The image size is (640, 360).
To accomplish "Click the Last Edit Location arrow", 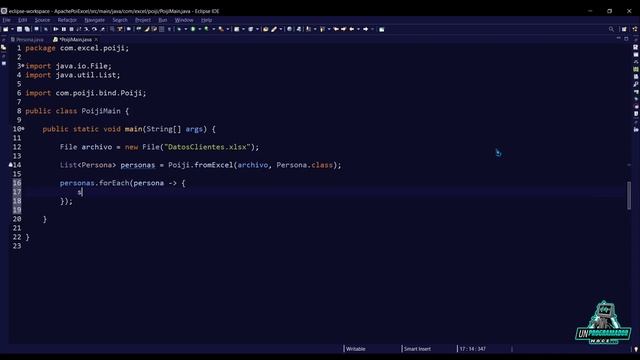I will point(336,29).
